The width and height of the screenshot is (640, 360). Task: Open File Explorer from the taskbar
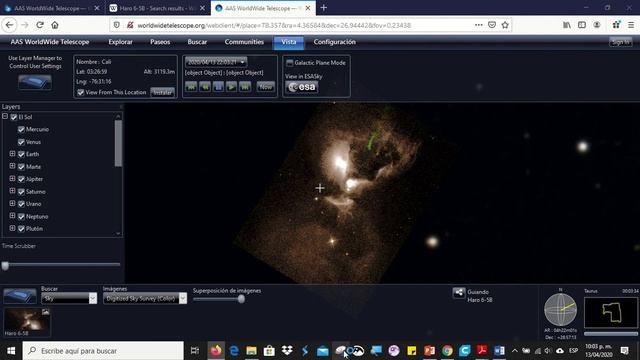(251, 351)
